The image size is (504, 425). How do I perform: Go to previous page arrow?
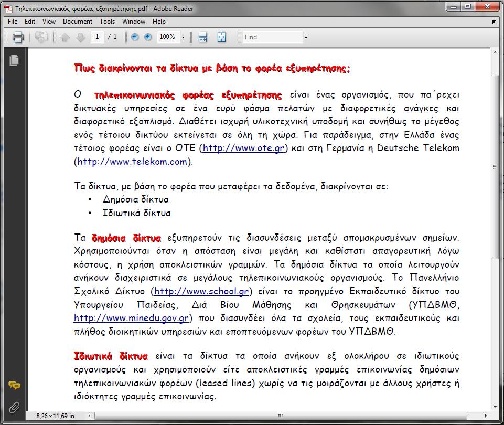click(x=65, y=37)
